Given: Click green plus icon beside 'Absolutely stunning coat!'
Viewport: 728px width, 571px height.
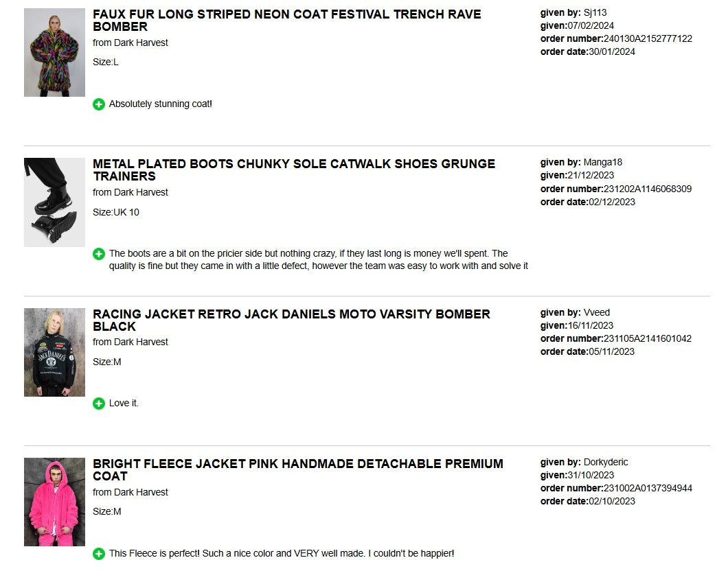Looking at the screenshot, I should (99, 104).
